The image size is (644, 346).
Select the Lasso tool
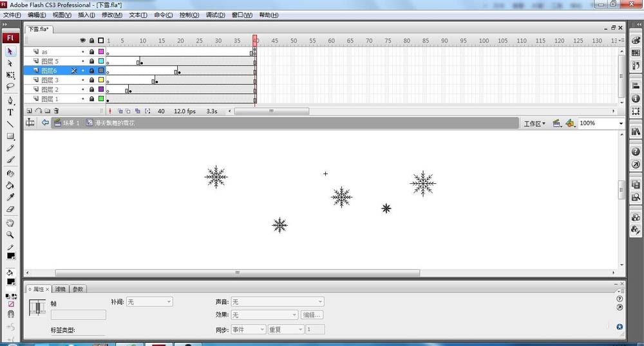coord(10,86)
